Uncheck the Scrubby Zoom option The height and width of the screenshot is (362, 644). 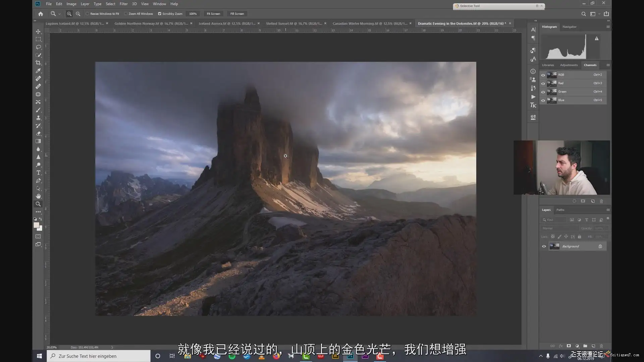[160, 14]
